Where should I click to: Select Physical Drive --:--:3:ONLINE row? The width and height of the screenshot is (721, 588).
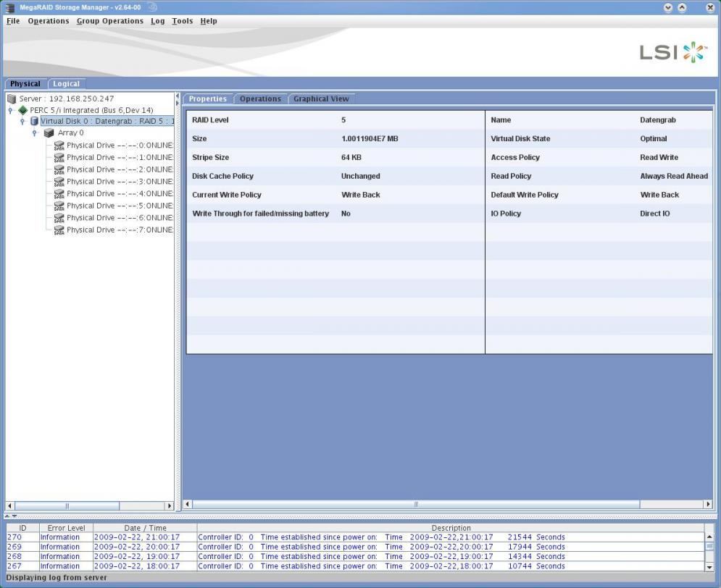120,182
